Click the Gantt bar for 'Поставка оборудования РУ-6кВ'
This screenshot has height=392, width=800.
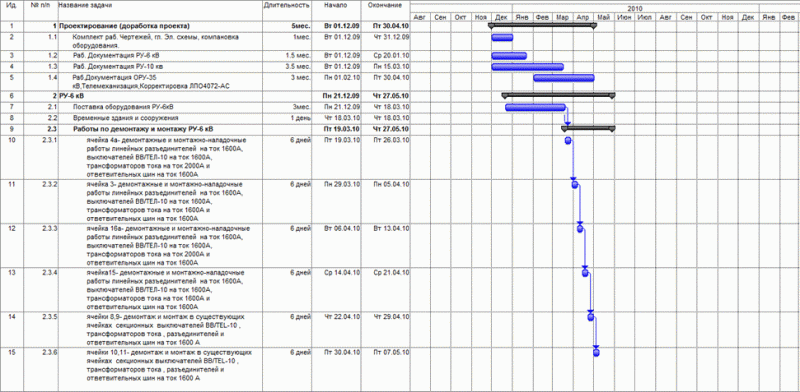pos(535,107)
